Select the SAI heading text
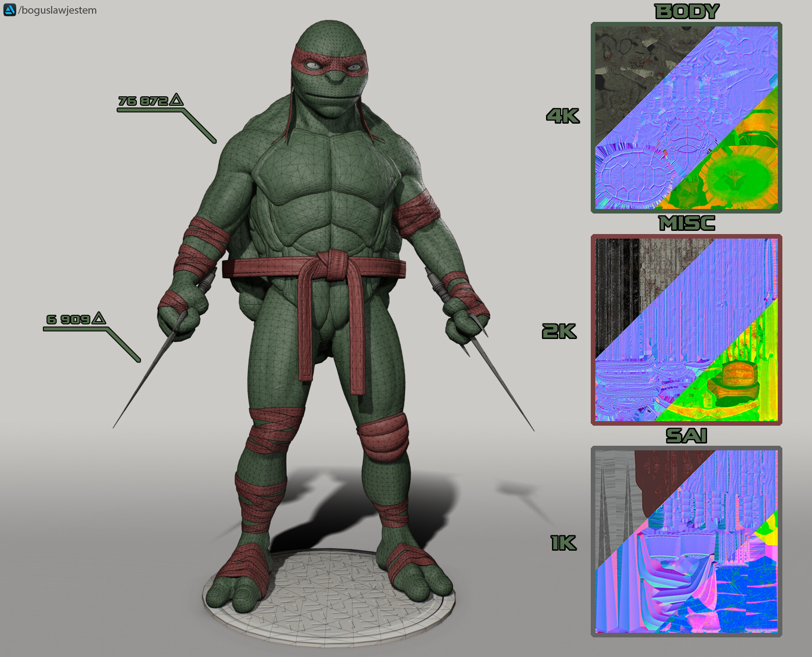The width and height of the screenshot is (812, 657). point(687,436)
